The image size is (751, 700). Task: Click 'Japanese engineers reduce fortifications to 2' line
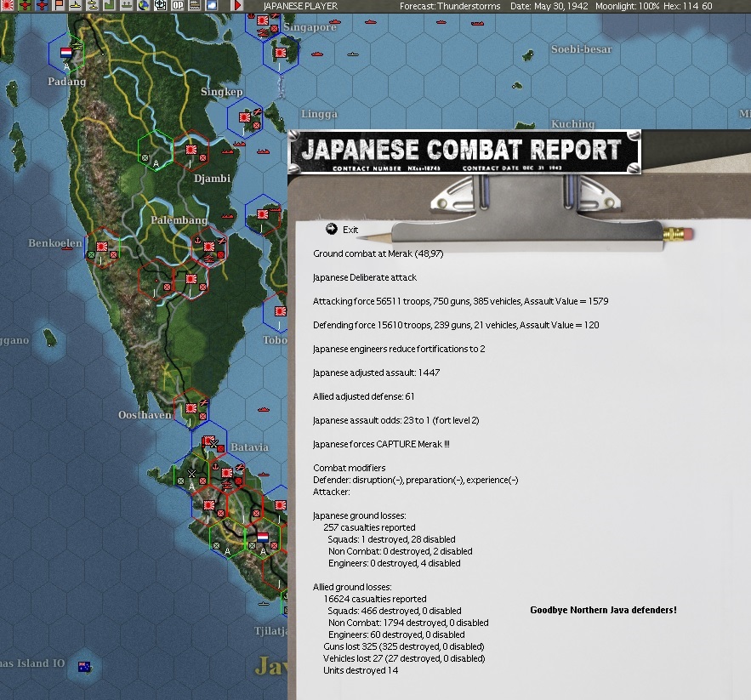(x=399, y=349)
